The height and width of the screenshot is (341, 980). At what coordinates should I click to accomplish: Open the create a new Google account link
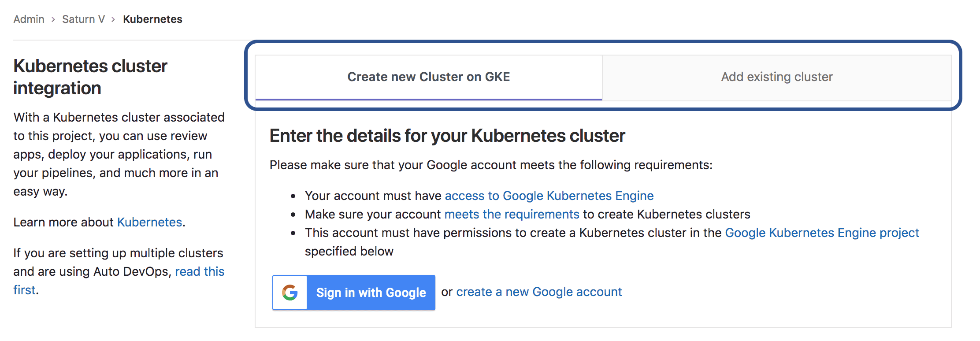pos(538,292)
